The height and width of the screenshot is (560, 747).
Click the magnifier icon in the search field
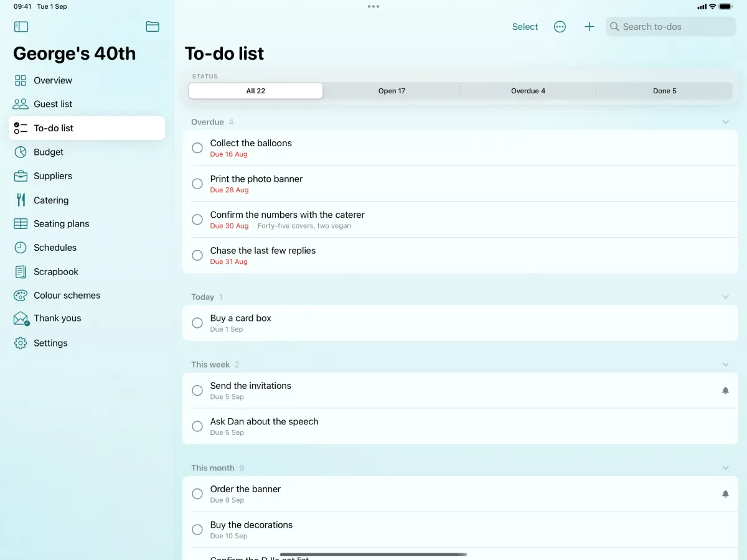pos(614,27)
